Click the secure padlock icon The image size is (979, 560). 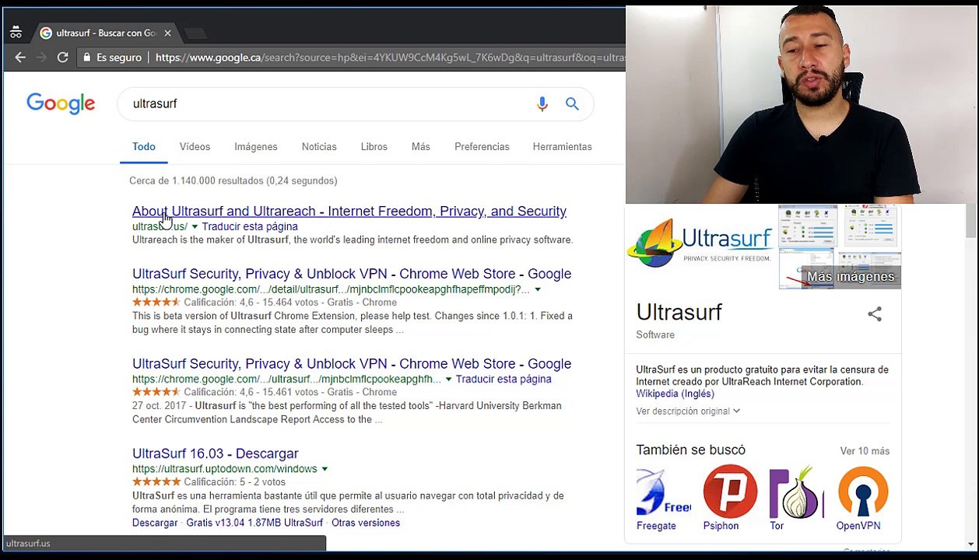click(x=88, y=58)
